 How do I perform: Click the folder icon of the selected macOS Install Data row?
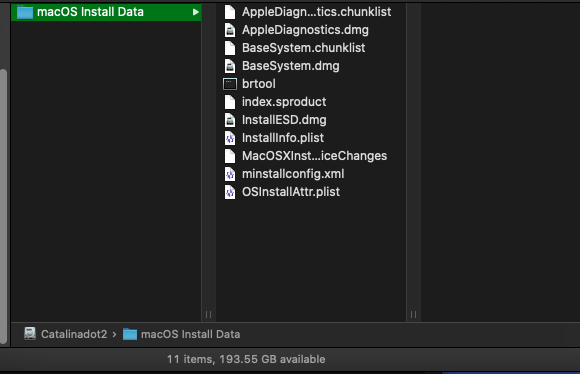coord(25,12)
